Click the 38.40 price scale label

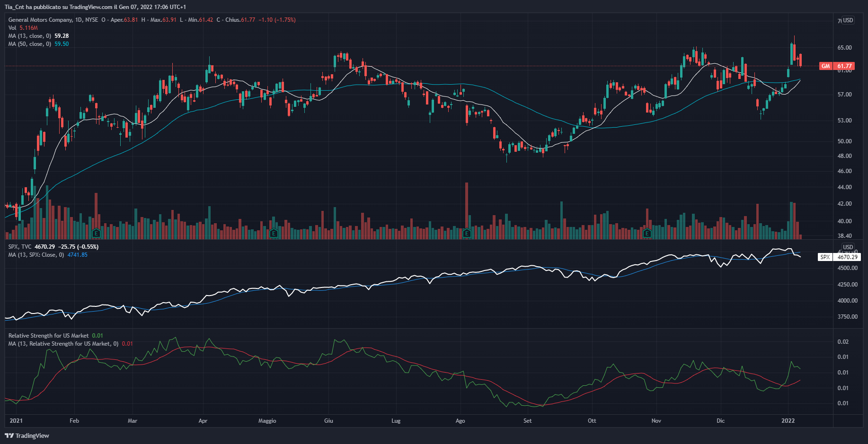(844, 236)
